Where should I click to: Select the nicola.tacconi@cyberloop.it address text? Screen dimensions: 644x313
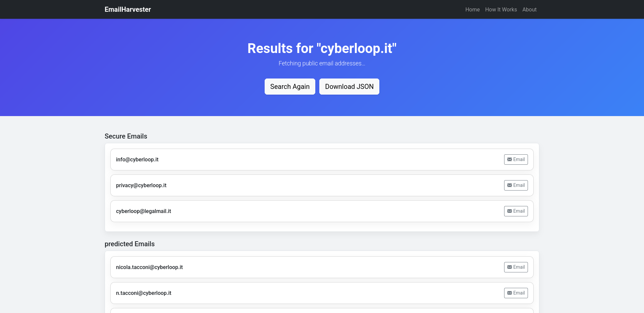tap(149, 267)
